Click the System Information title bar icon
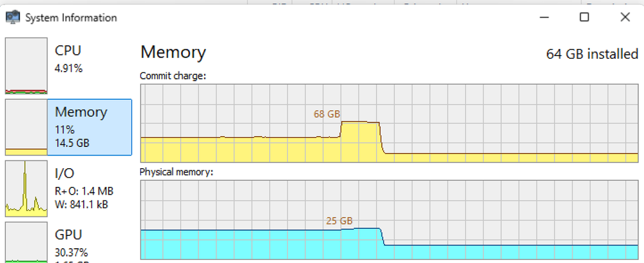Image resolution: width=644 pixels, height=263 pixels. [13, 17]
